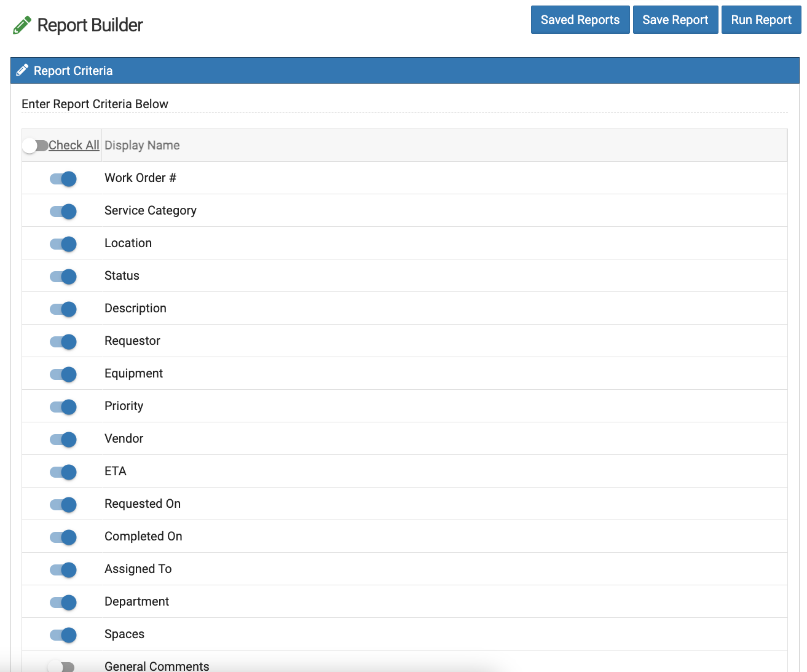
Task: Click the green pencil Report Builder icon
Action: point(22,25)
